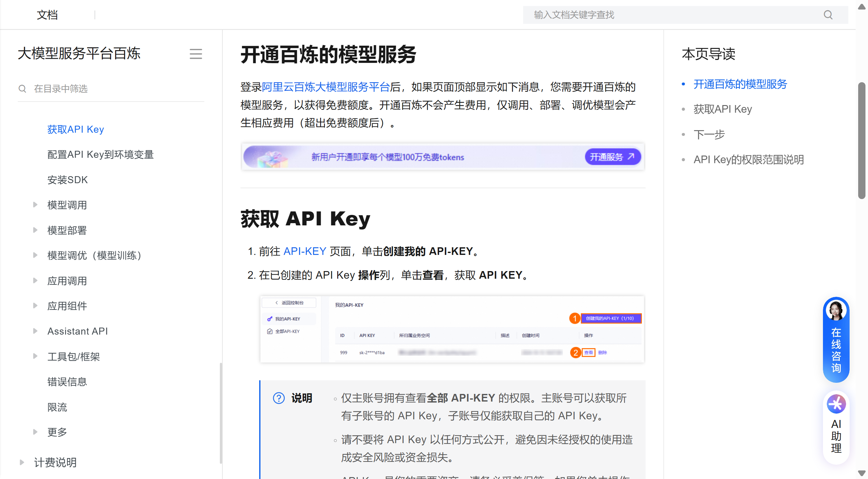This screenshot has width=868, height=479.
Task: Open the 限流 page
Action: pyautogui.click(x=57, y=407)
